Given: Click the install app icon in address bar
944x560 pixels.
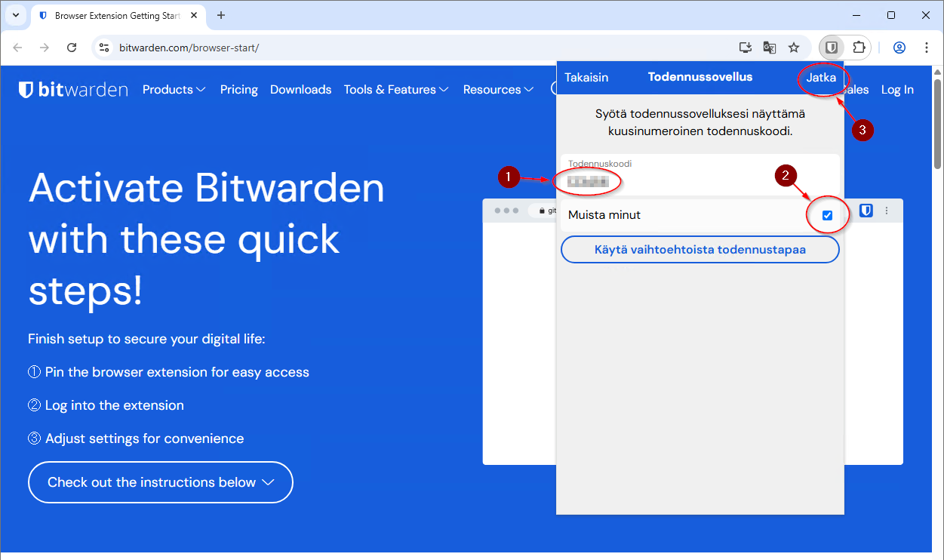Looking at the screenshot, I should (x=746, y=48).
